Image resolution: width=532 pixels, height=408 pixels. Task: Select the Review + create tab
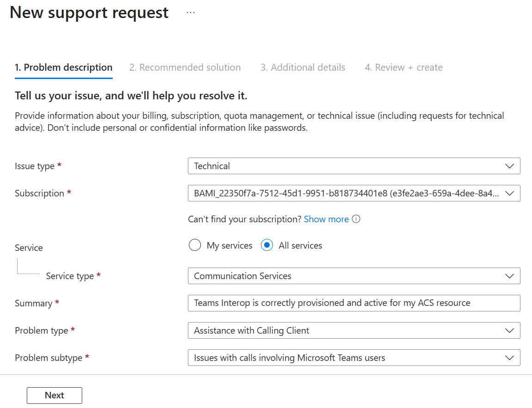tap(404, 67)
